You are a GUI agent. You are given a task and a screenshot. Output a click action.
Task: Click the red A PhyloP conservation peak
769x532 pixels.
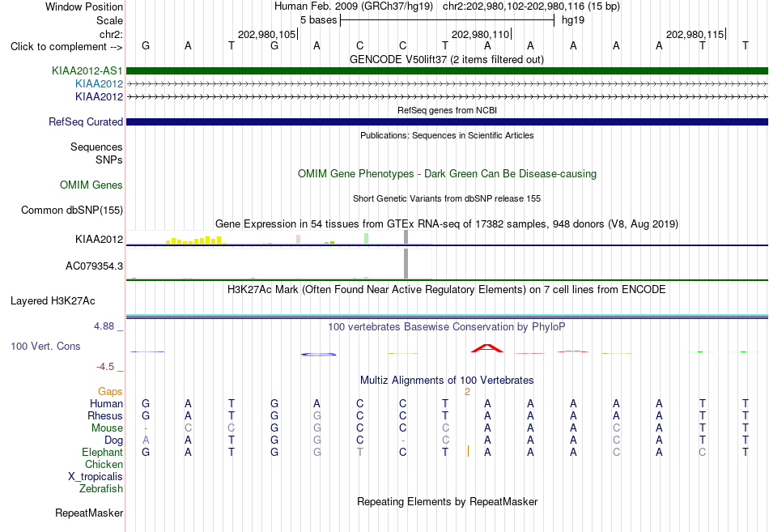[x=487, y=348]
